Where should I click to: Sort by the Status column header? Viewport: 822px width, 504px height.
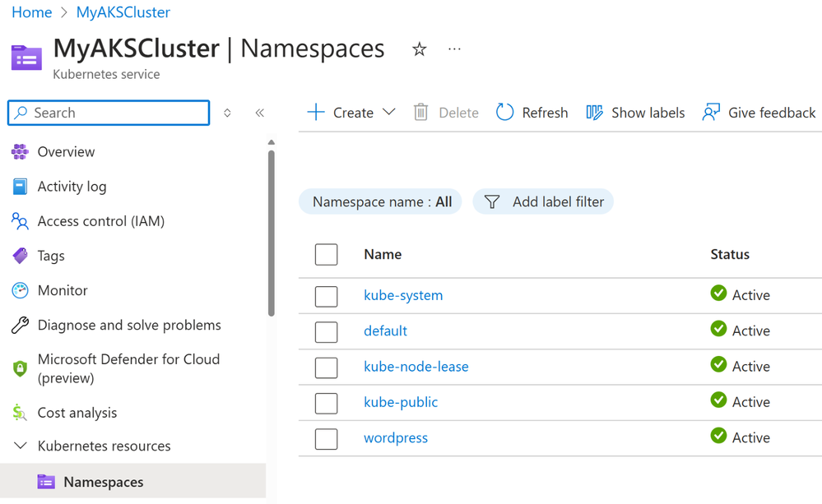pos(730,254)
